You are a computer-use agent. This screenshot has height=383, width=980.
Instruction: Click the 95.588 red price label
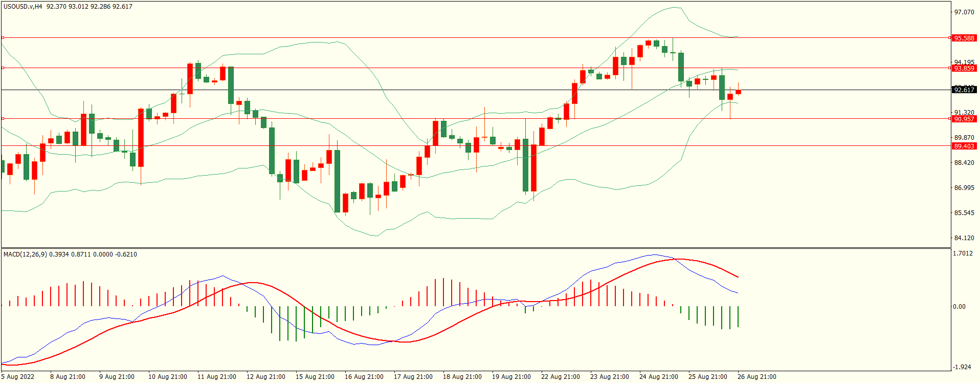point(964,38)
